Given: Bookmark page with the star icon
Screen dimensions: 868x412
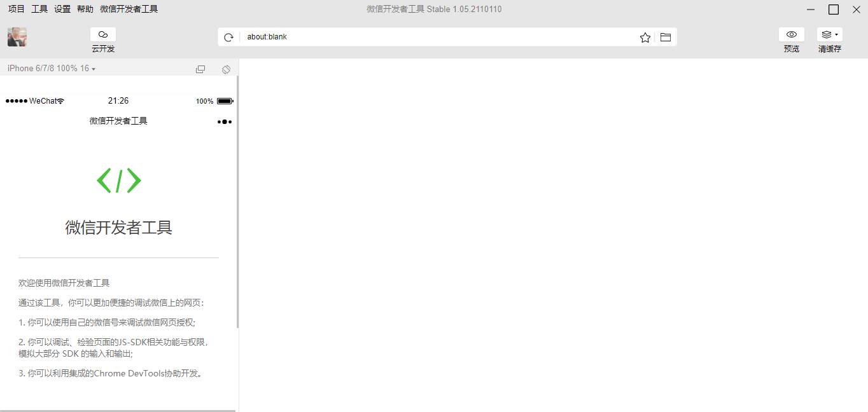Looking at the screenshot, I should (645, 38).
